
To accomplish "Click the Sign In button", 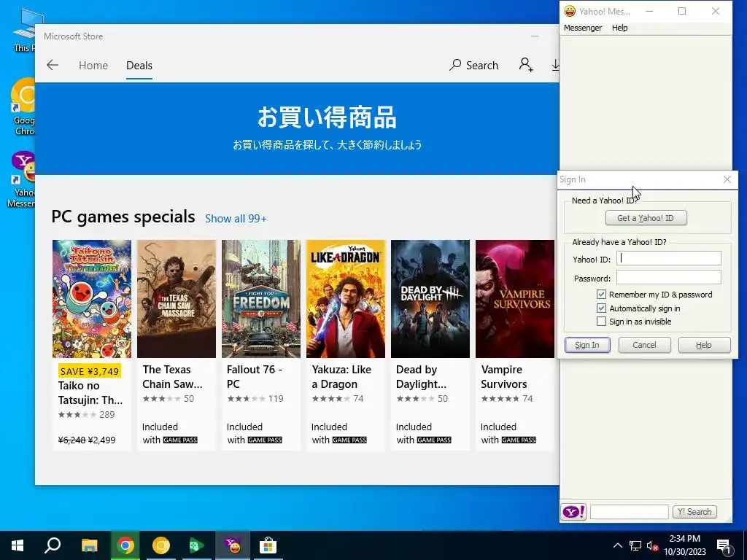I will (587, 345).
